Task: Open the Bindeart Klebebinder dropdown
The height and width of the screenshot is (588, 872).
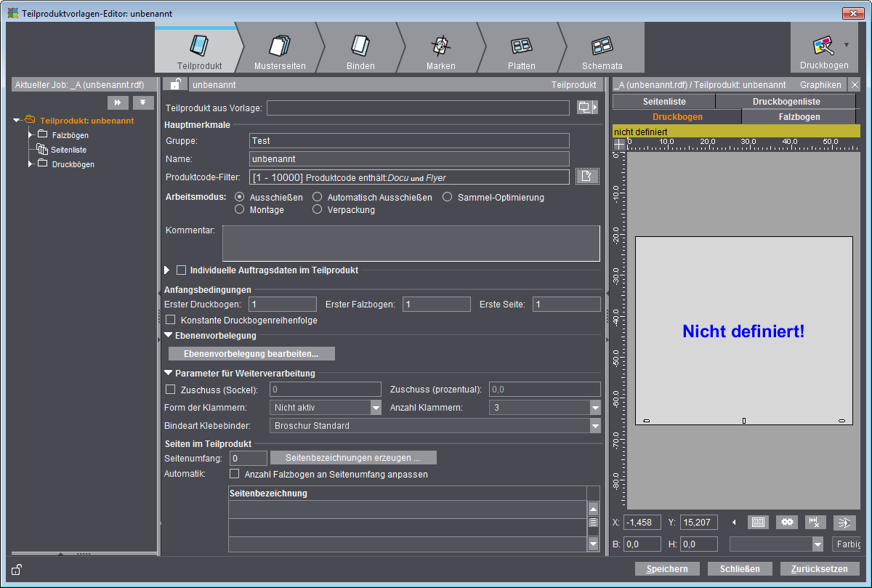Action: (x=595, y=426)
